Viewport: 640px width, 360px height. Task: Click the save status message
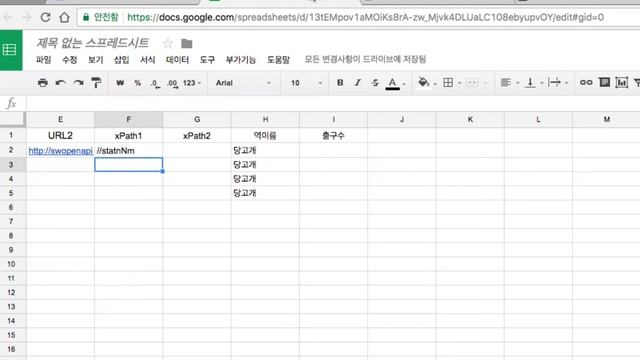point(365,59)
